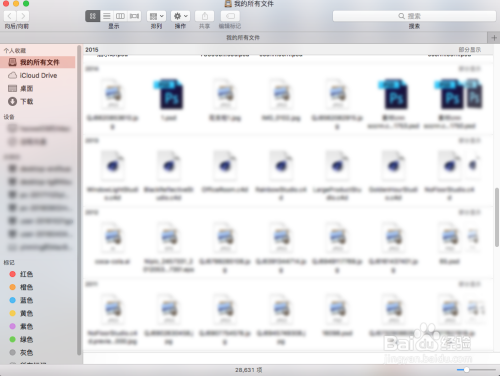
Task: Select the RainbowStudio.c4d file icon
Action: point(281,165)
